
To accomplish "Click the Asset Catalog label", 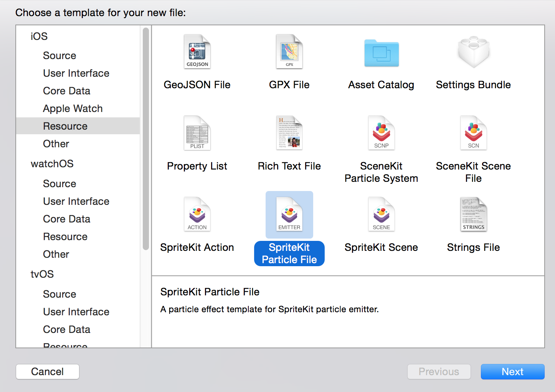I will [x=381, y=85].
